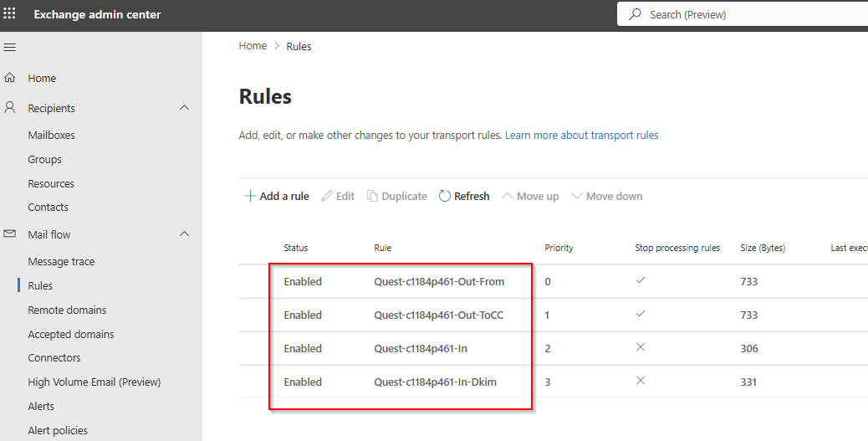Collapse the Mail flow section chevron

click(184, 233)
